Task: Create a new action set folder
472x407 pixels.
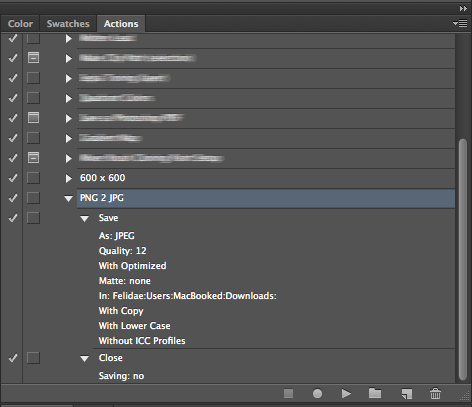Action: [375, 393]
